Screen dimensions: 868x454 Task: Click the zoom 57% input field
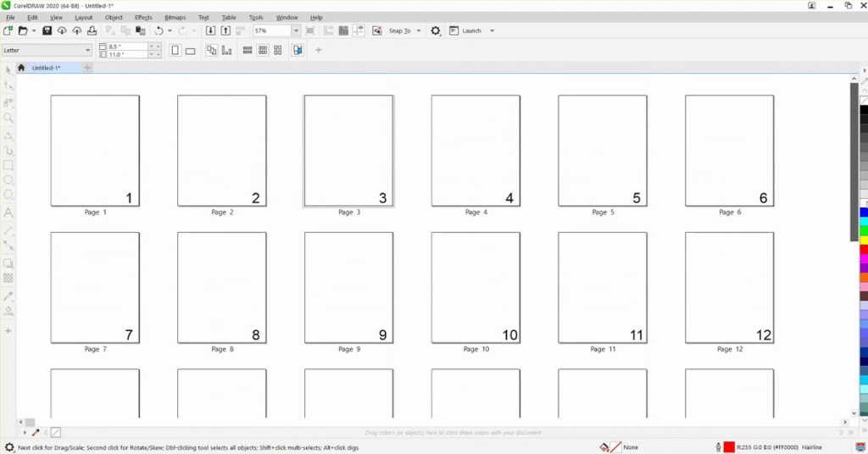click(272, 31)
